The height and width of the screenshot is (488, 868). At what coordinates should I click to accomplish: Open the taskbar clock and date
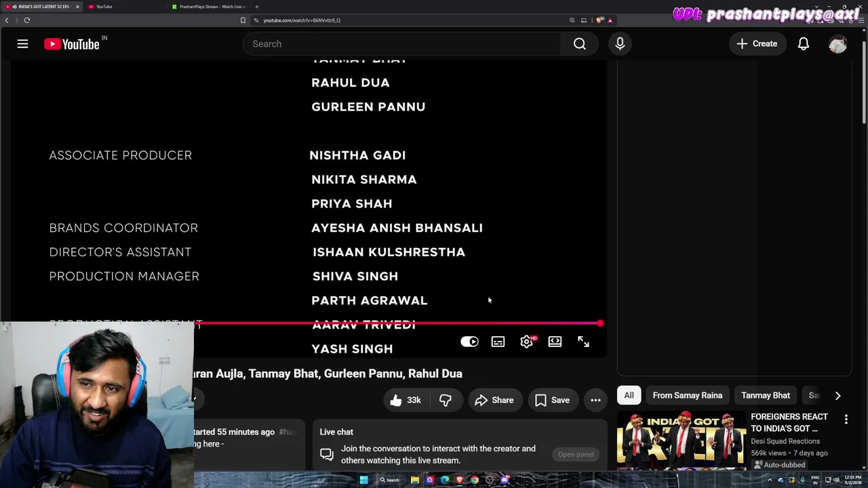pyautogui.click(x=852, y=480)
